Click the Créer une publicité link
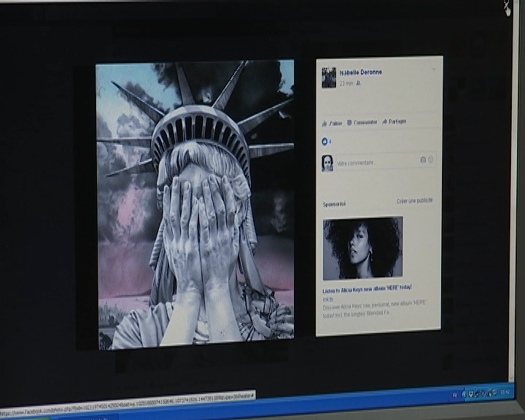525x420 pixels. pos(414,201)
